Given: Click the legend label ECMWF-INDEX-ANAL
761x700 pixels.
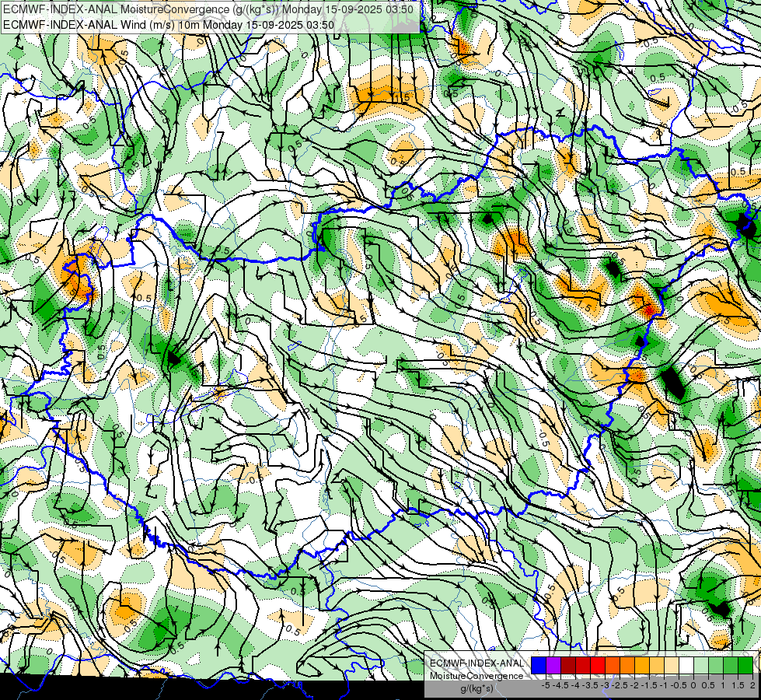Looking at the screenshot, I should tap(476, 663).
